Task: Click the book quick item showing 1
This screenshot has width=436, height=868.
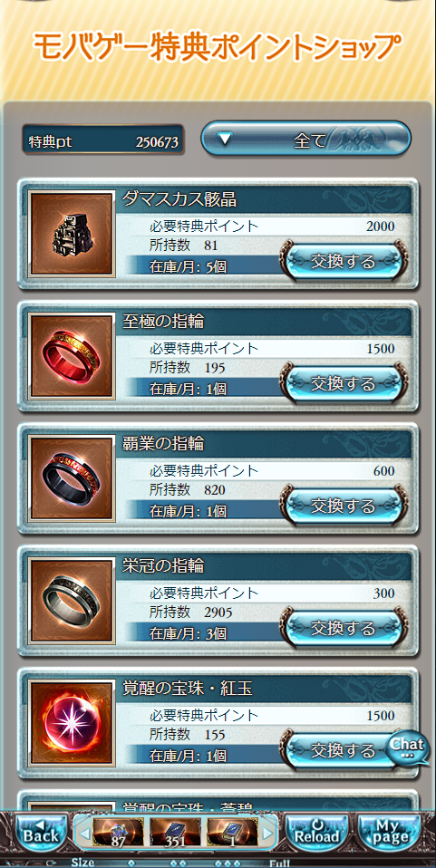Action: coord(232,833)
